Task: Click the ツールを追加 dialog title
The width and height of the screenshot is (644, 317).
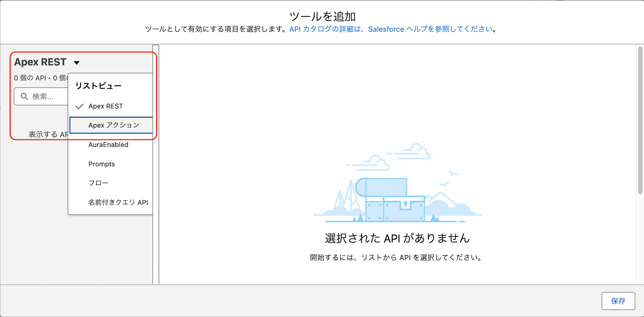Action: (x=322, y=16)
